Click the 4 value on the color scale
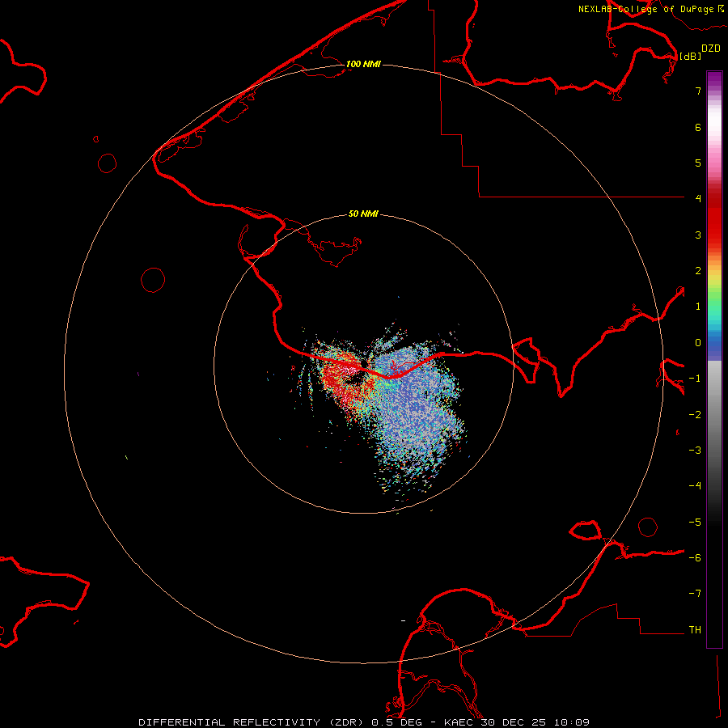This screenshot has height=728, width=728. (x=698, y=199)
